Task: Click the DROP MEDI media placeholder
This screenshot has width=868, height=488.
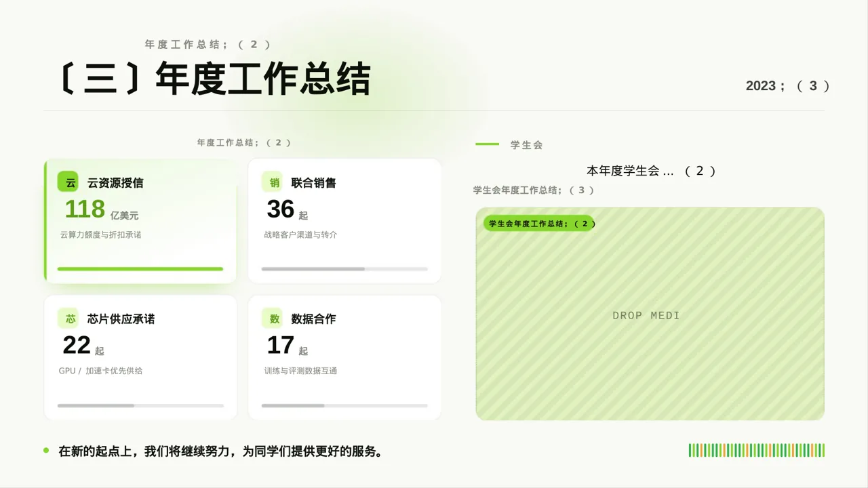Action: (x=650, y=314)
